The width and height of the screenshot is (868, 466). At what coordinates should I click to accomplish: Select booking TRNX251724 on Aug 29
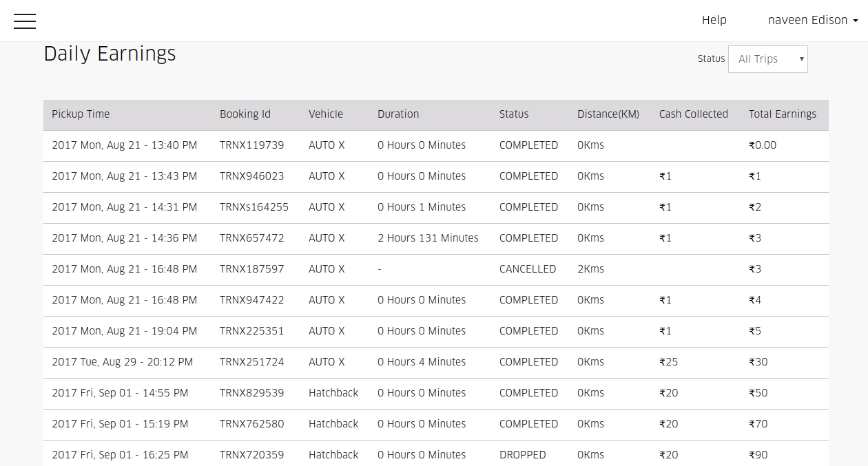(x=251, y=362)
